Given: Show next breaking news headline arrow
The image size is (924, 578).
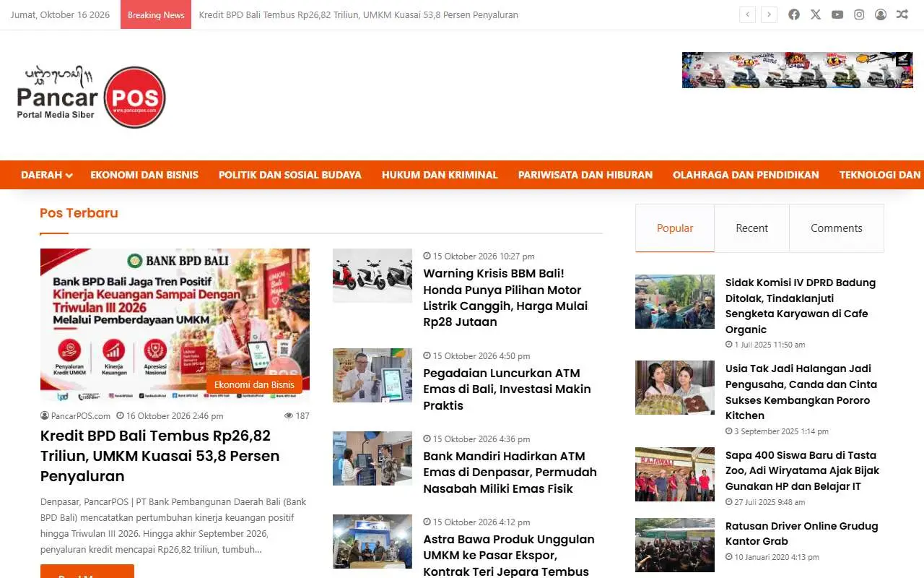Looking at the screenshot, I should (x=770, y=14).
